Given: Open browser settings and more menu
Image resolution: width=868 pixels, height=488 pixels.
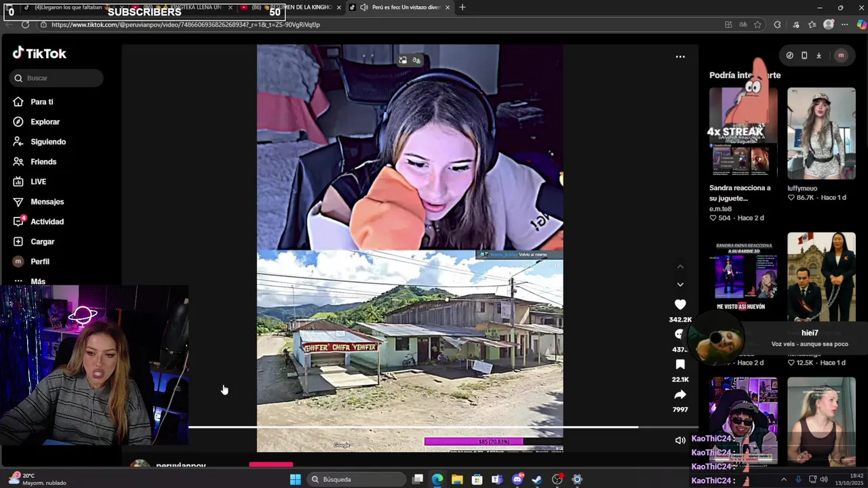Looking at the screenshot, I should click(x=844, y=24).
